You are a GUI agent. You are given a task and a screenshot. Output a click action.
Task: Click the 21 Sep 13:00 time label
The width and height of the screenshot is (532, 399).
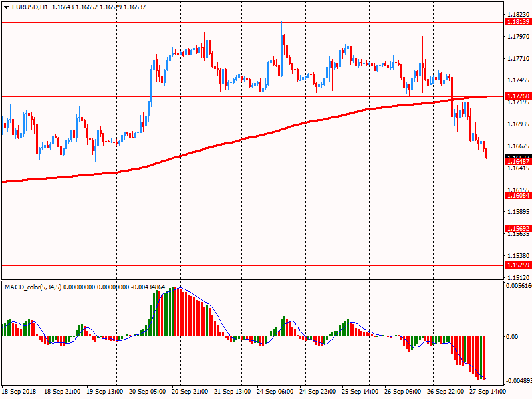233,392
